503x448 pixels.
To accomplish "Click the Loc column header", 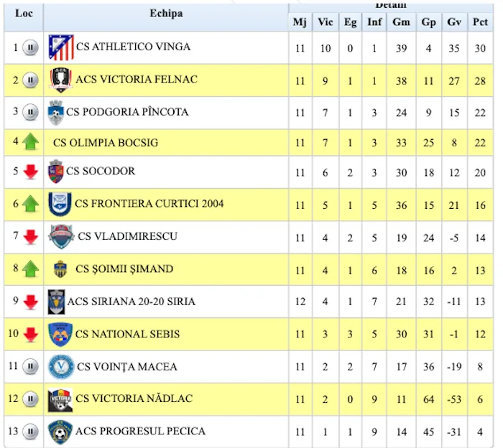I will pos(24,14).
